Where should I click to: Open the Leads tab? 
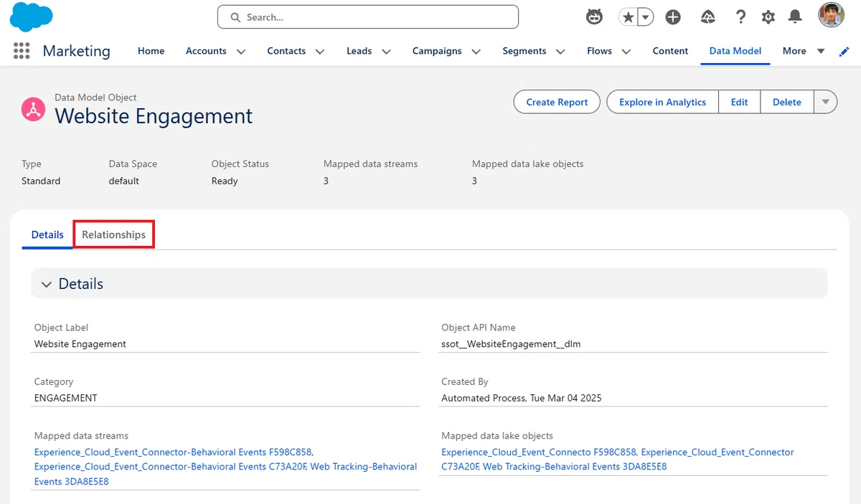[x=359, y=51]
